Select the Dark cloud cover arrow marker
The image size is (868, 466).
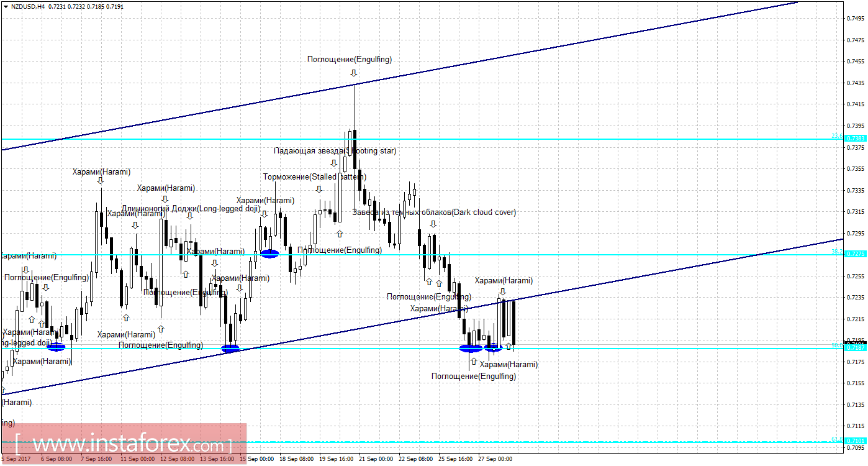433,224
